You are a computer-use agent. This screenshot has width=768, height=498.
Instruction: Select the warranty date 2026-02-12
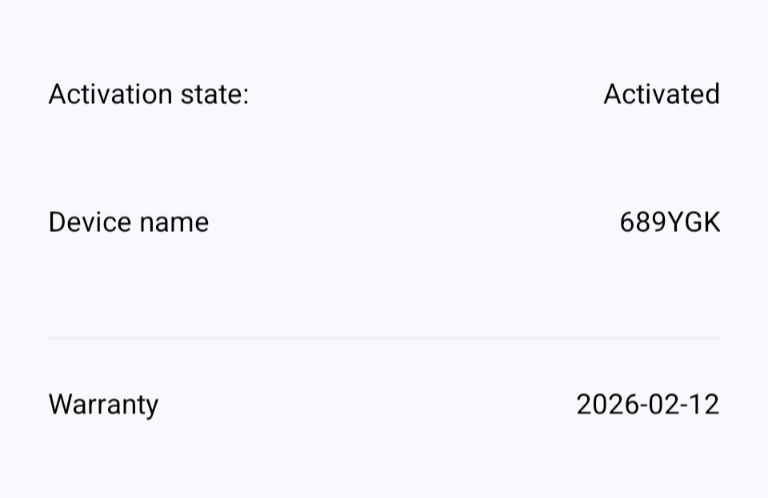pos(647,405)
